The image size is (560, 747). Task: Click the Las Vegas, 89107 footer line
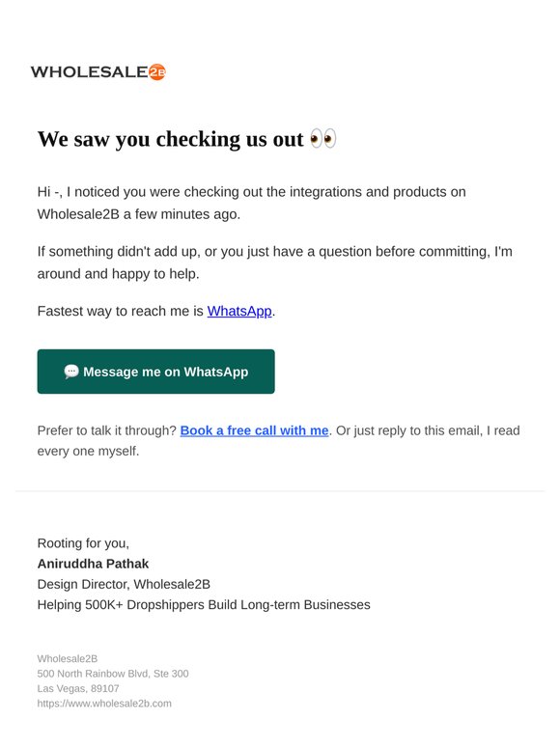78,688
